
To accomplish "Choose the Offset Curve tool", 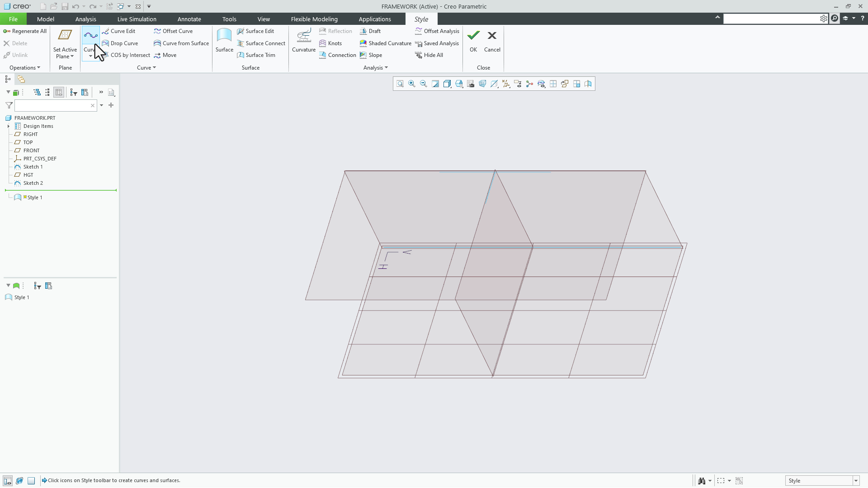I will pyautogui.click(x=173, y=31).
